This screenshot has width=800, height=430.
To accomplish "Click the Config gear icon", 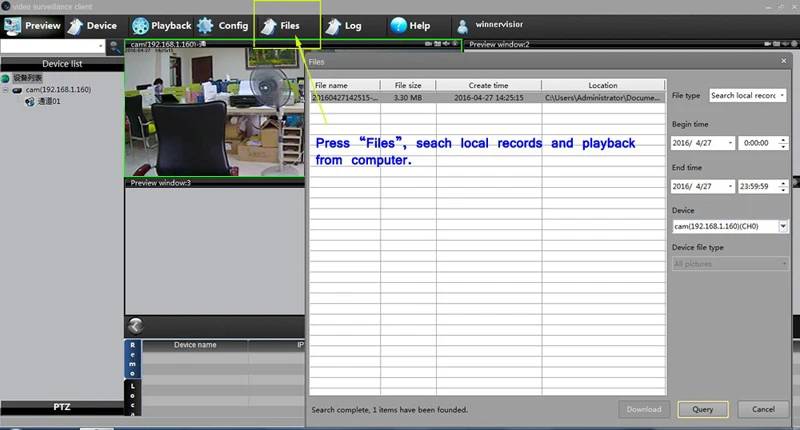I will pyautogui.click(x=205, y=26).
